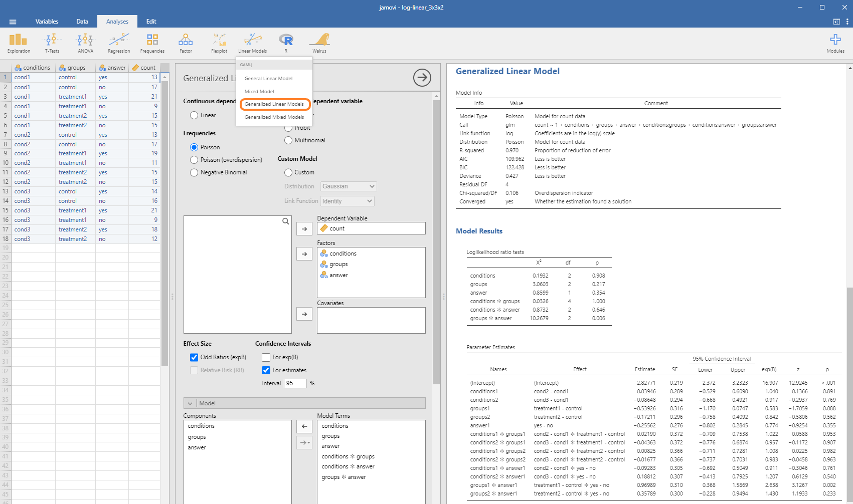The height and width of the screenshot is (504, 853).
Task: Click the arrow to move variable to Covariates
Action: tap(304, 314)
